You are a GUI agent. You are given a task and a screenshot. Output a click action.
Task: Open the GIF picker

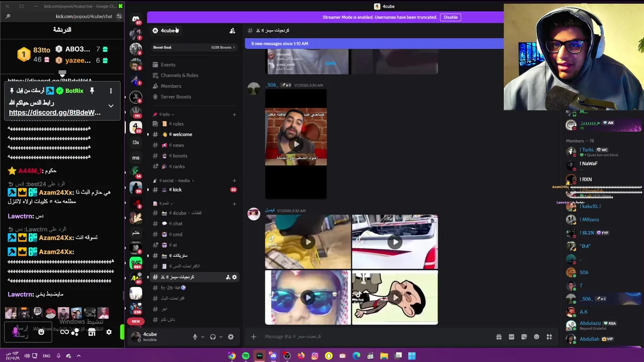click(511, 337)
